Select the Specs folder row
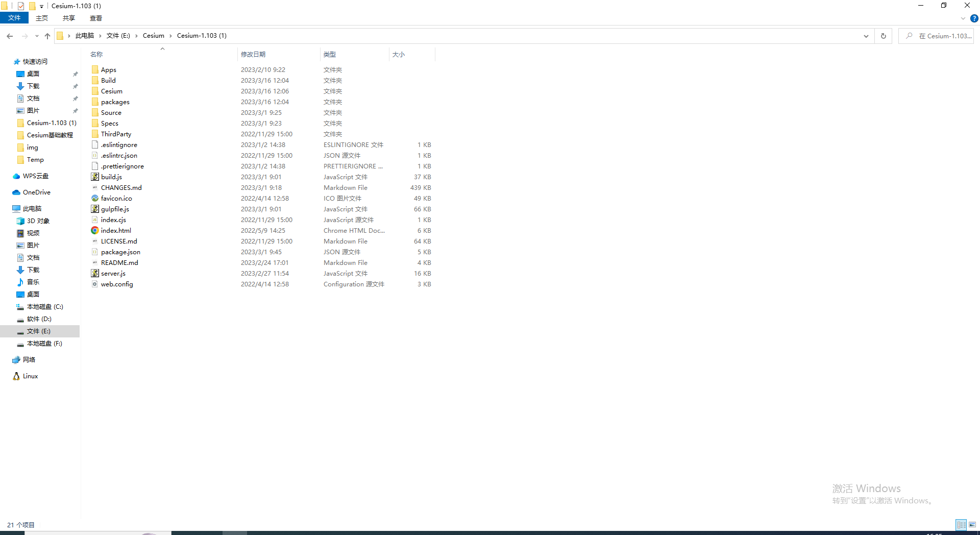This screenshot has width=980, height=535. [x=261, y=124]
